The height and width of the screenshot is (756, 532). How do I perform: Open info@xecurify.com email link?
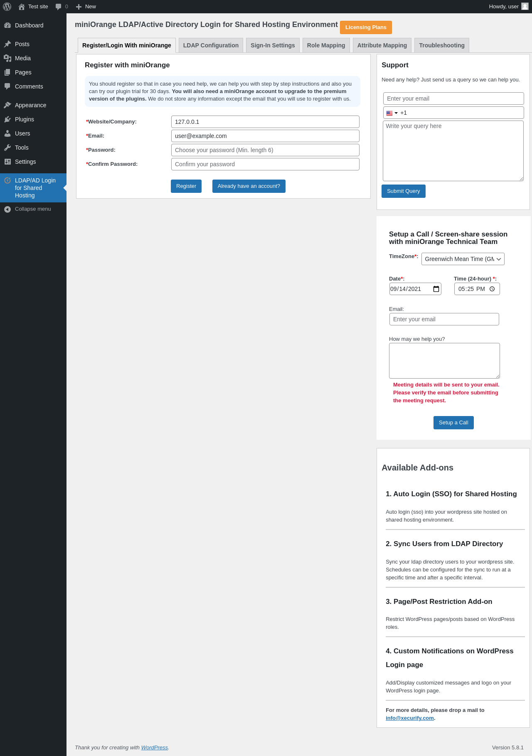click(410, 718)
